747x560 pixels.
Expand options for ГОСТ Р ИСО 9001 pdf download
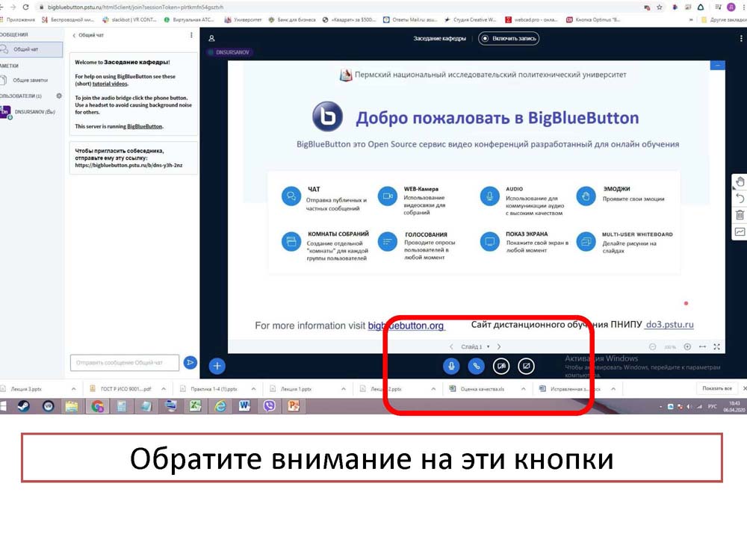164,389
